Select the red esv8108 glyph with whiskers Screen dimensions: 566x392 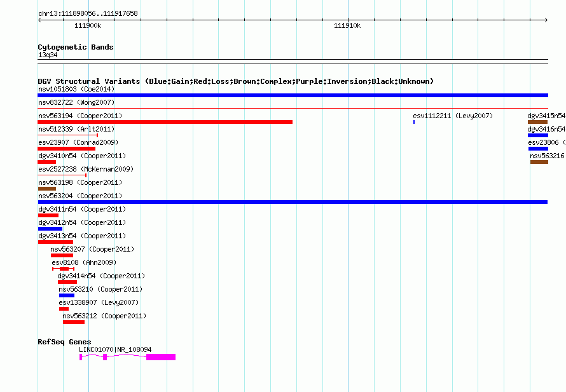(63, 269)
